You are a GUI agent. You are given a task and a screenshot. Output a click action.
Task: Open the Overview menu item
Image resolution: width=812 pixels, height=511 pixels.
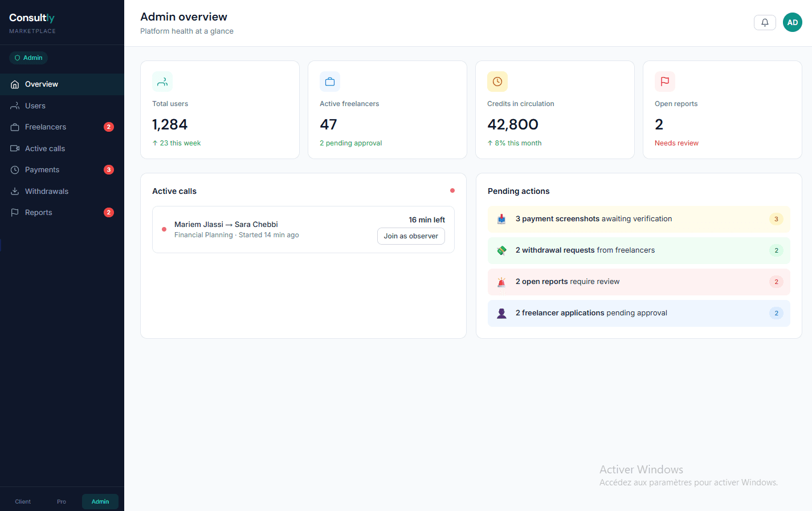point(62,84)
